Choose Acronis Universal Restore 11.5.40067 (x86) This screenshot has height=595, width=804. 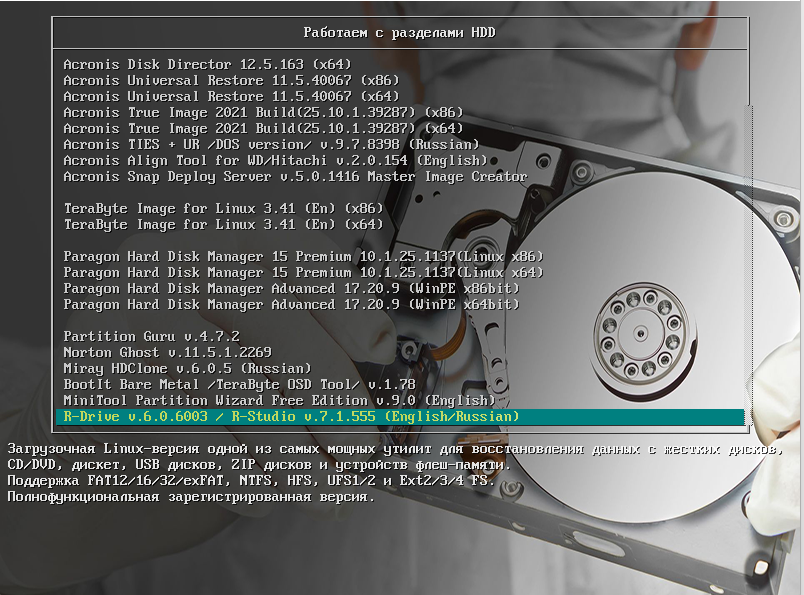230,80
